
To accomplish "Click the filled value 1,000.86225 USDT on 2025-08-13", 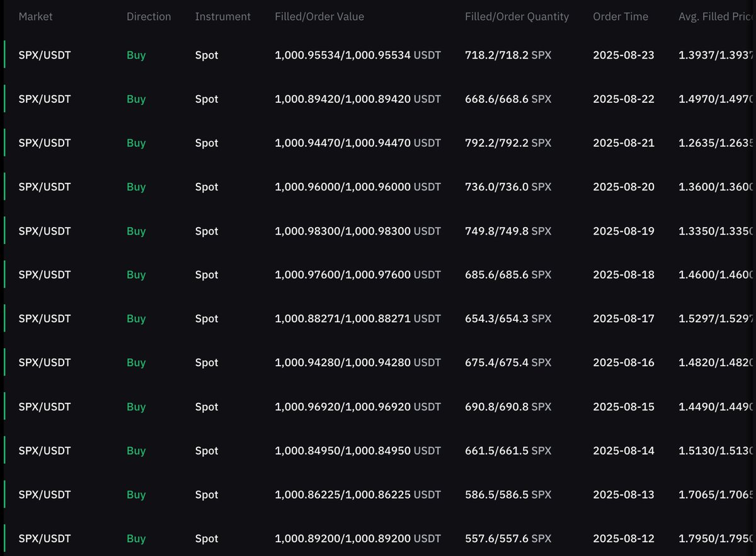I will point(357,494).
